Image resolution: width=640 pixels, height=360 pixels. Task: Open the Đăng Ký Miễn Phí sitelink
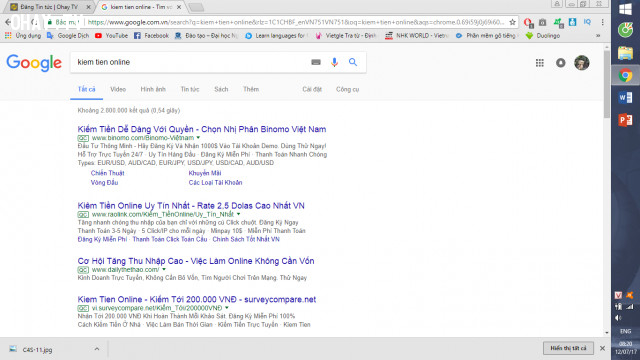[102, 239]
